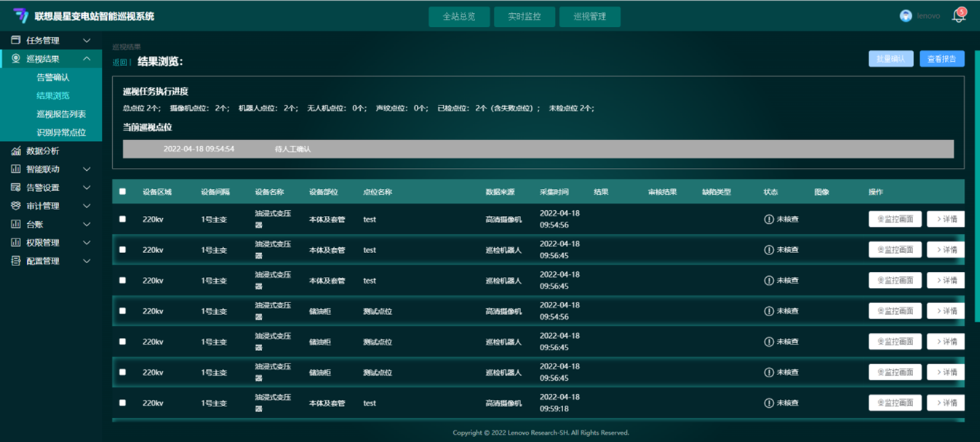The width and height of the screenshot is (980, 442).
Task: Check the last visible table row checkbox
Action: (x=122, y=403)
